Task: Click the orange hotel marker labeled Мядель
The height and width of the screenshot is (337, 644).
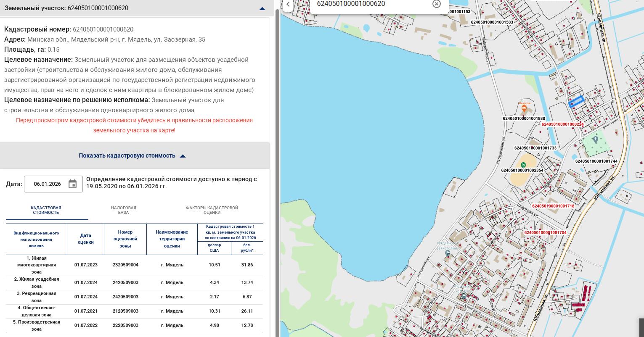Action: pyautogui.click(x=524, y=108)
